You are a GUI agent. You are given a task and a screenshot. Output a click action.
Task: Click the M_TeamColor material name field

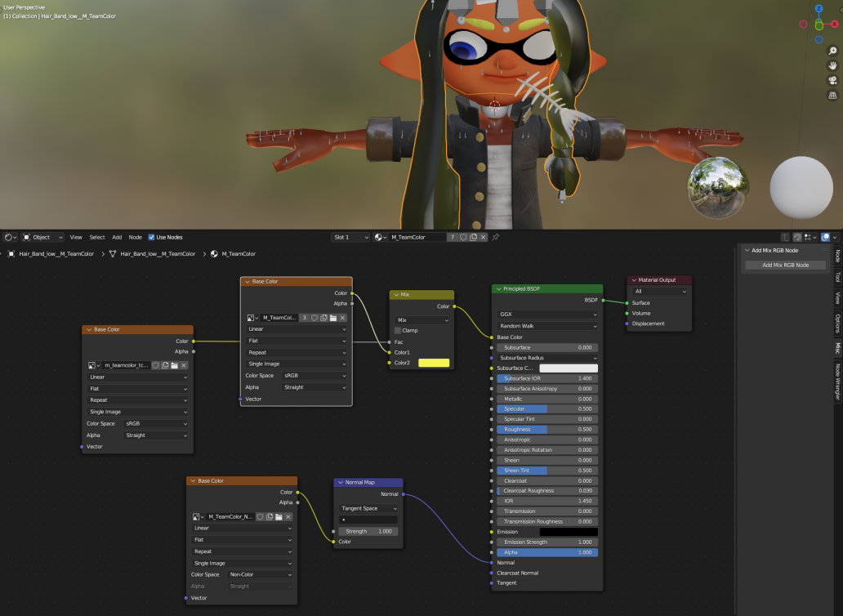(417, 237)
